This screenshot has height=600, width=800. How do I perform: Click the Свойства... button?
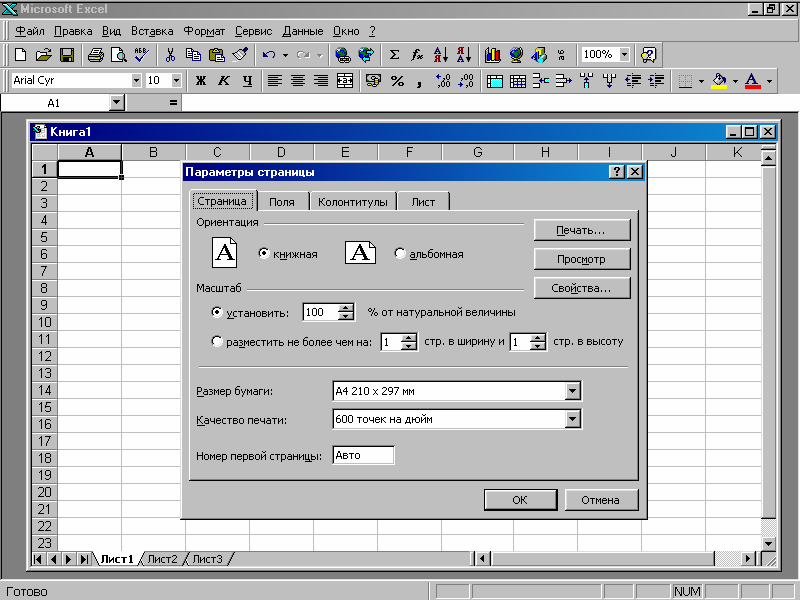coord(582,288)
